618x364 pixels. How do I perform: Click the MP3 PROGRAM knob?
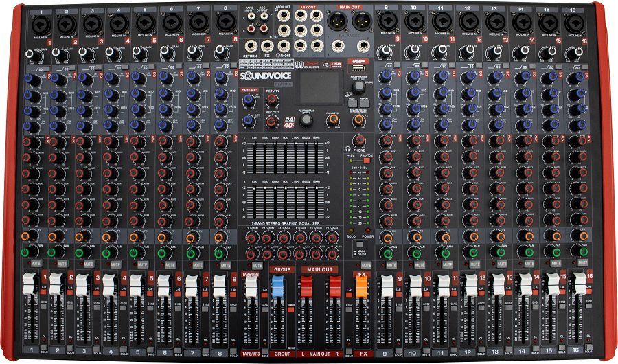click(x=358, y=87)
